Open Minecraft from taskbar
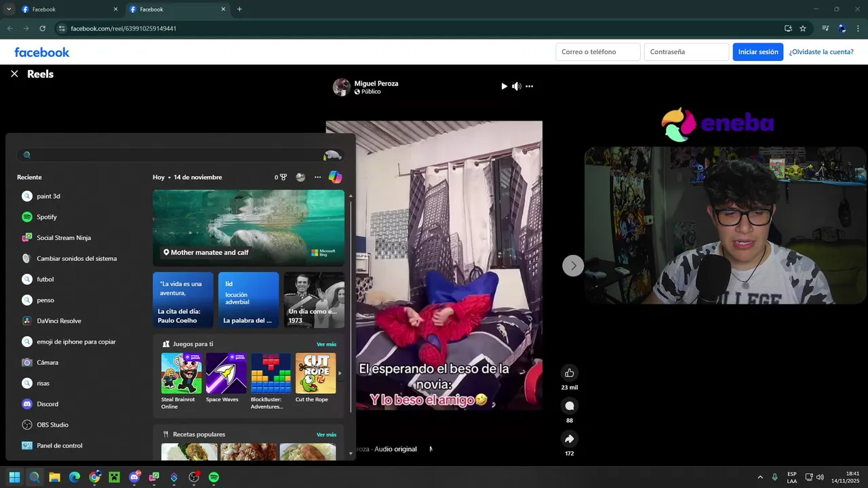The width and height of the screenshot is (868, 488). click(x=114, y=477)
